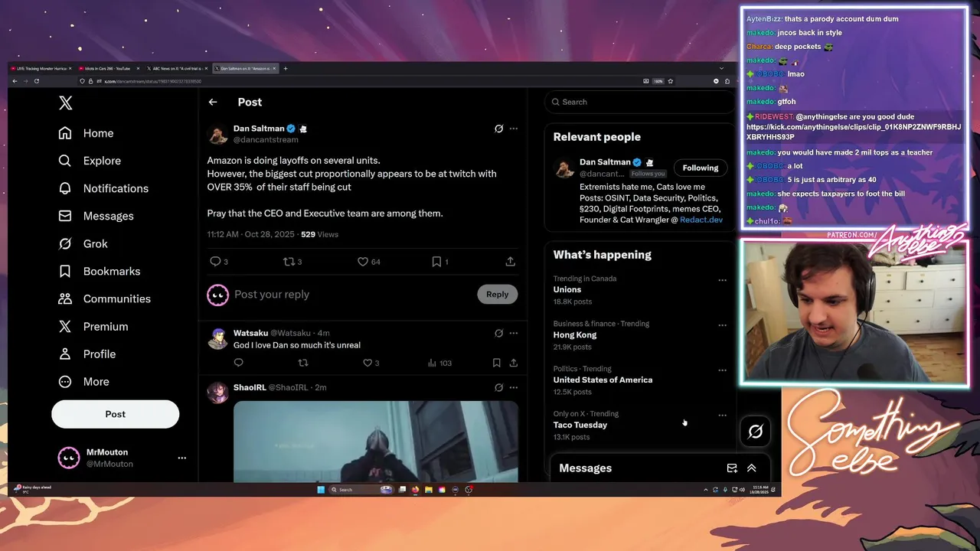Open more options on Watsaku's reply
980x551 pixels.
(514, 333)
